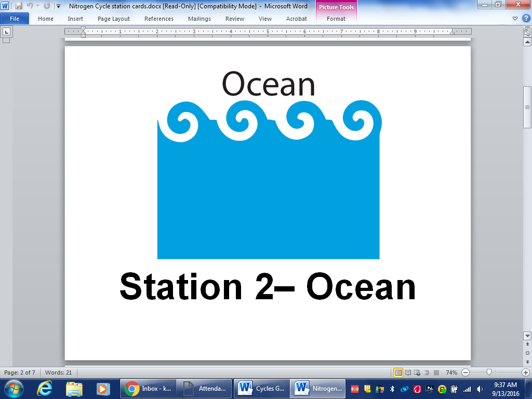The image size is (532, 399).
Task: Select Web Layout view icon
Action: [417, 373]
